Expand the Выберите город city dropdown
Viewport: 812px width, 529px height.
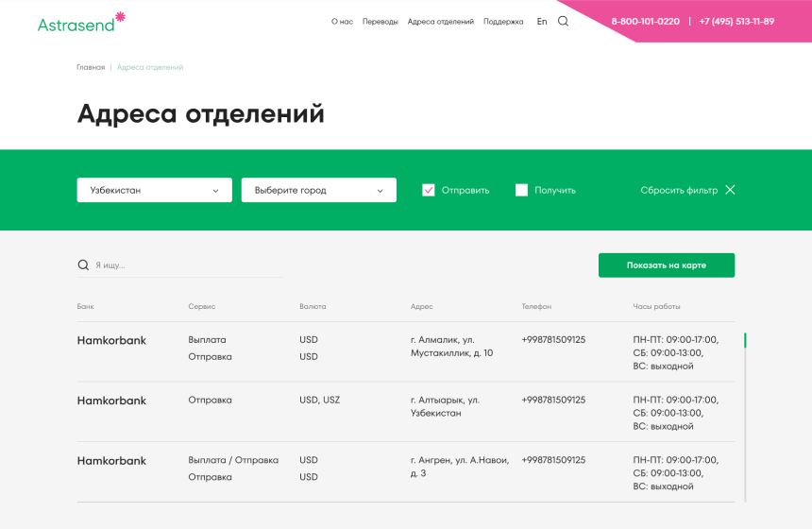click(x=318, y=190)
